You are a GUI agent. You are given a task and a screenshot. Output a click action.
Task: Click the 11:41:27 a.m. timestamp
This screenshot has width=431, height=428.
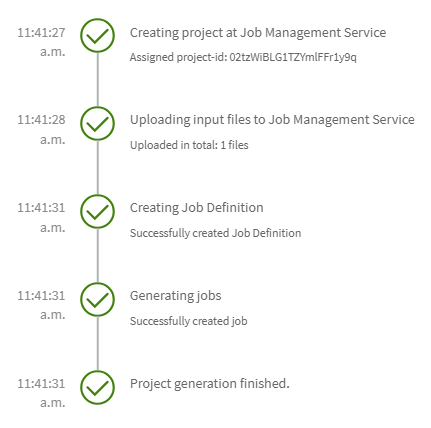[x=41, y=42]
